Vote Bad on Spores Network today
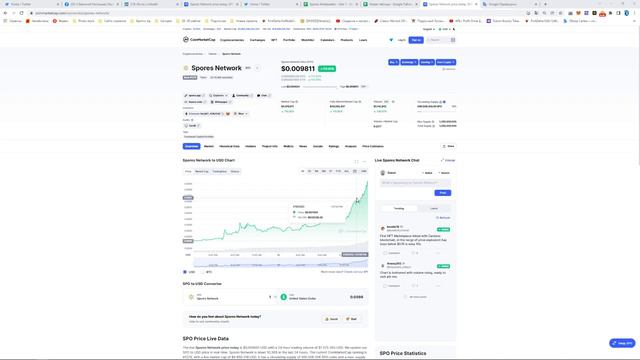This screenshot has width=640, height=360. coord(351,319)
